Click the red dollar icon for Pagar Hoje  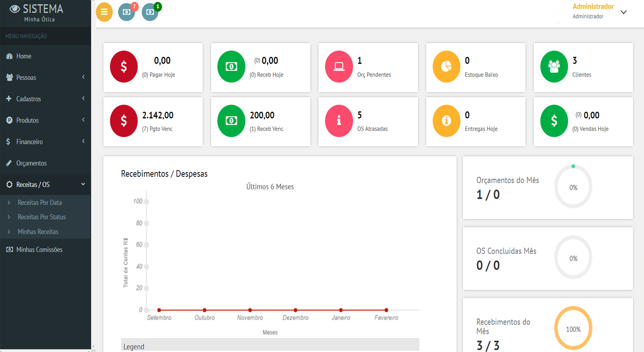[124, 67]
